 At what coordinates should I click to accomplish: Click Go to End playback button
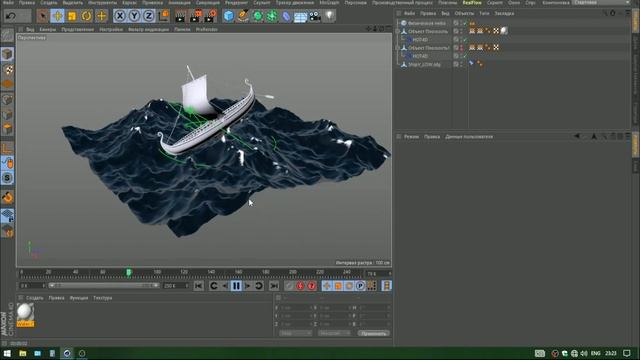pyautogui.click(x=274, y=286)
